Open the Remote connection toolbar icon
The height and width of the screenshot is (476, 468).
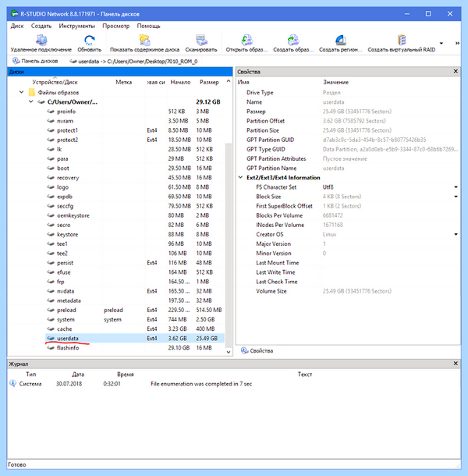[x=41, y=40]
